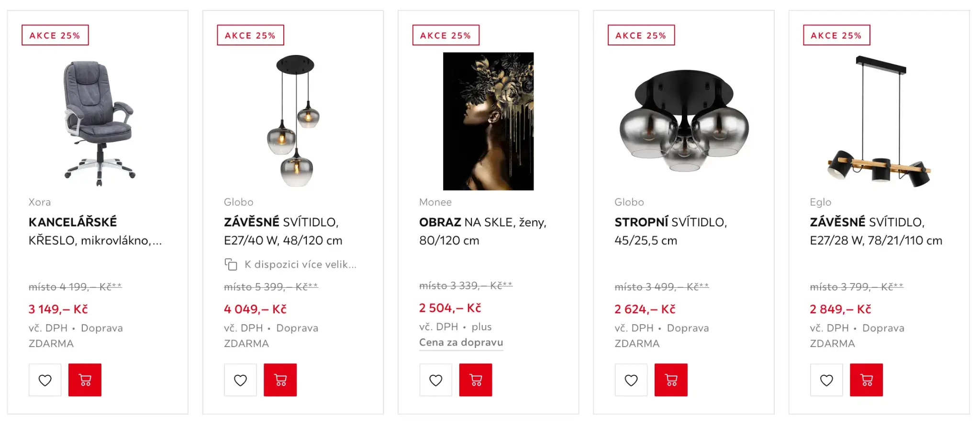Open the 'Cena za dopravu' link
The height and width of the screenshot is (423, 980).
pyautogui.click(x=461, y=342)
